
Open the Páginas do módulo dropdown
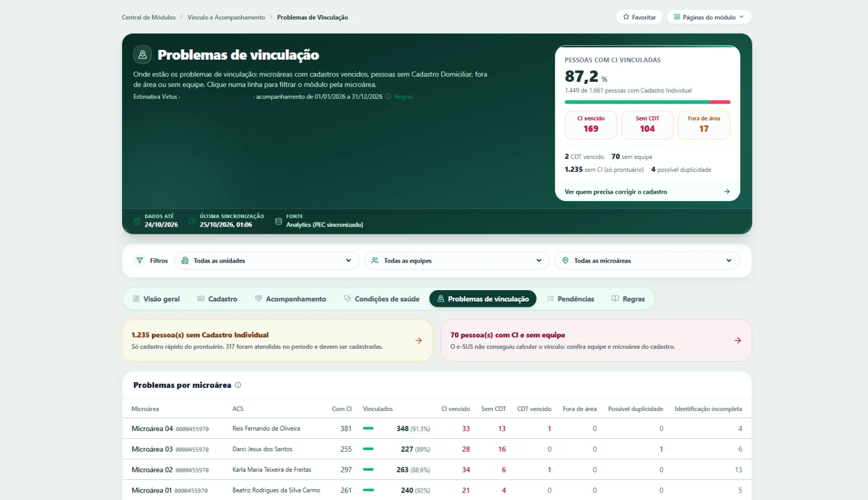(x=709, y=17)
